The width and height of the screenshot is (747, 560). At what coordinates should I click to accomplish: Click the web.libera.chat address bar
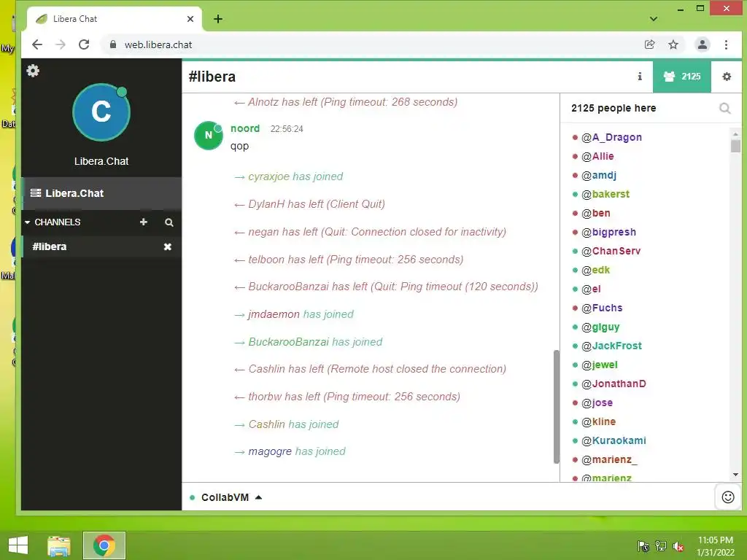(371, 44)
